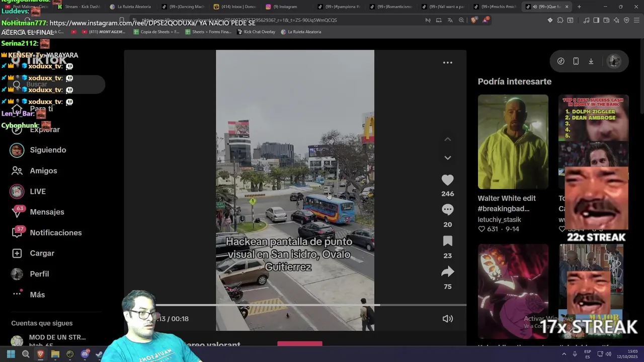Click the ESP language indicator in tray

point(587,354)
